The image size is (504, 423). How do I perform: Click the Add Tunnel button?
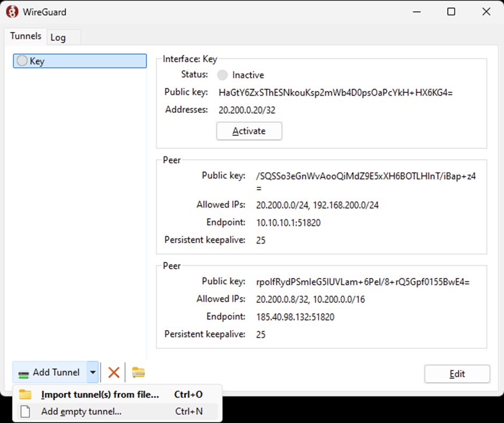tap(50, 372)
